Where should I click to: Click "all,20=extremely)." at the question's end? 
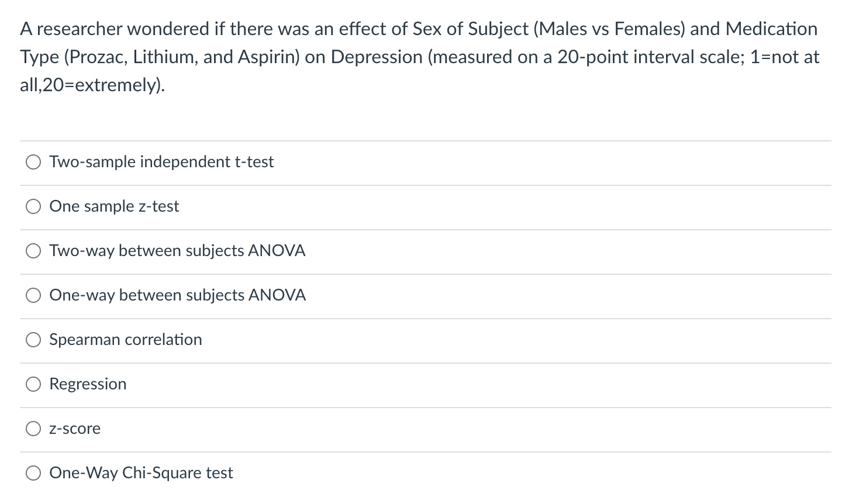[92, 85]
